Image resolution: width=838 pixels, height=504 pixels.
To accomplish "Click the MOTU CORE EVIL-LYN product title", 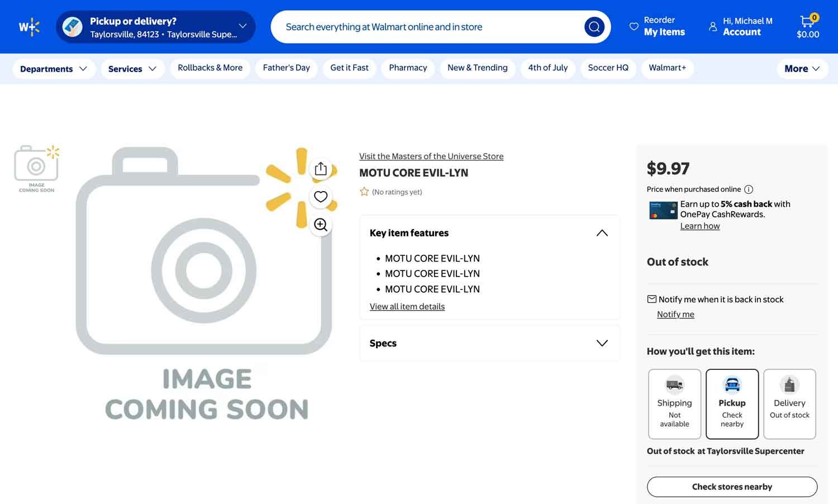I will coord(414,173).
